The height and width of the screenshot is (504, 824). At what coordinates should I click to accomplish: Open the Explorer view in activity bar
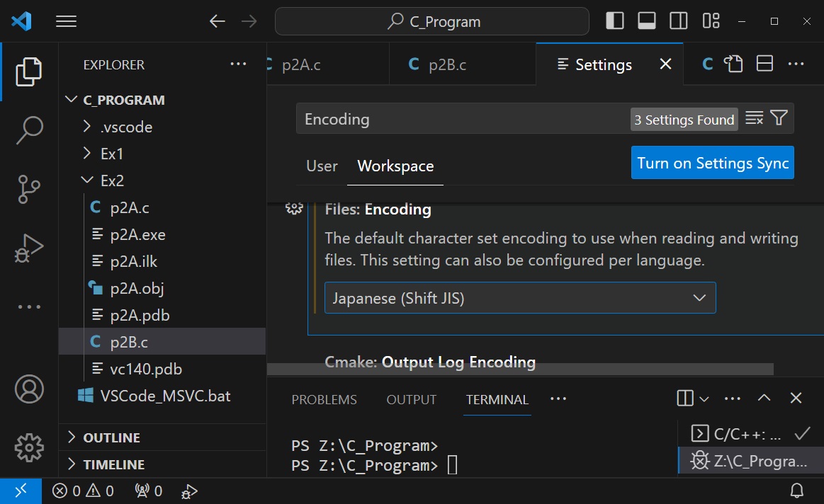point(29,71)
